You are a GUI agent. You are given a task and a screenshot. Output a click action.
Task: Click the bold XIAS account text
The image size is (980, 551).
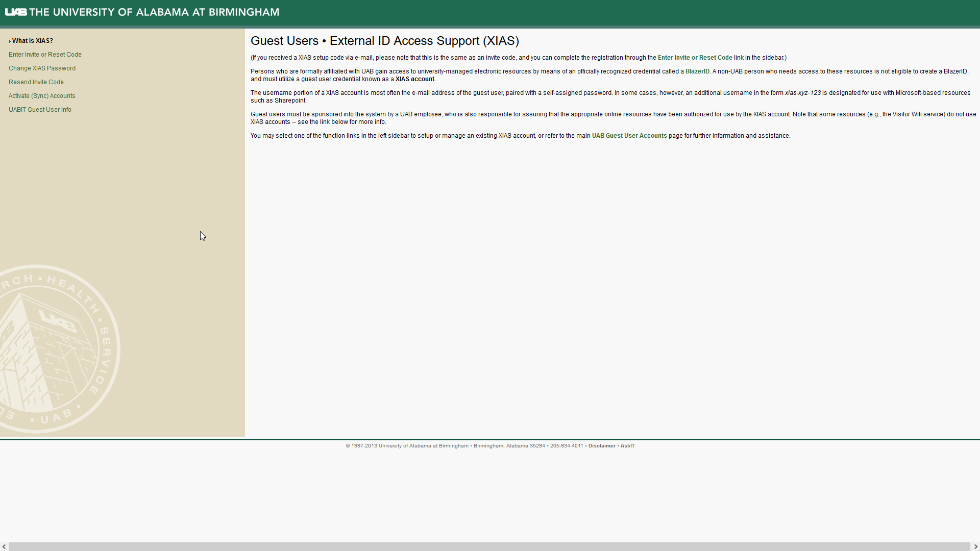pos(414,79)
